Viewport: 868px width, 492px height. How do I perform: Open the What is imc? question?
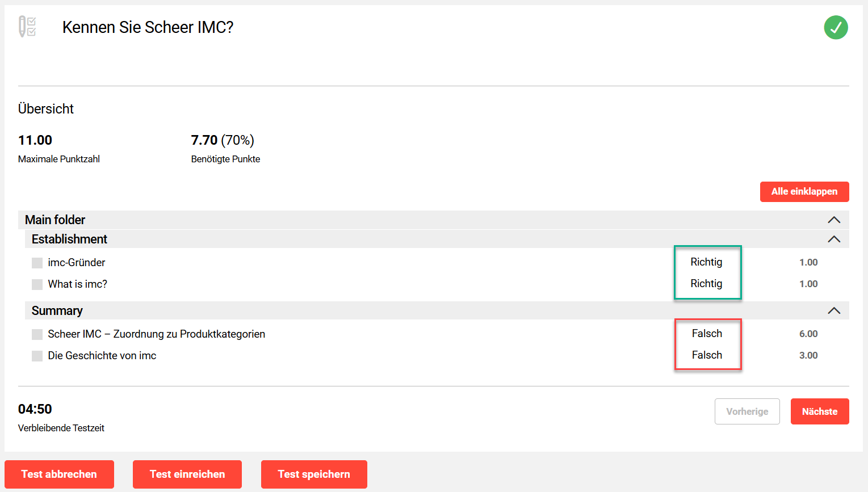(78, 284)
